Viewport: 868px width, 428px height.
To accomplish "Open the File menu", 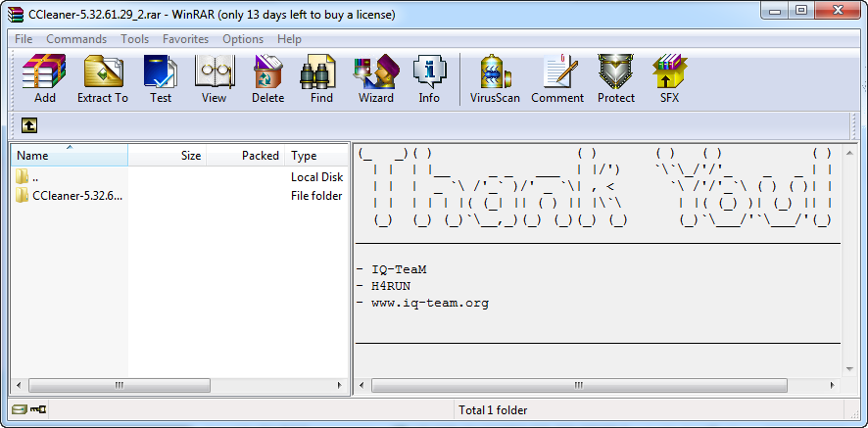I will point(24,39).
